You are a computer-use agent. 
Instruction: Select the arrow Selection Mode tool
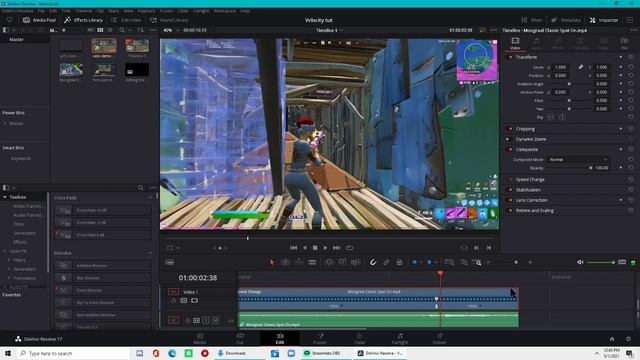pyautogui.click(x=272, y=262)
